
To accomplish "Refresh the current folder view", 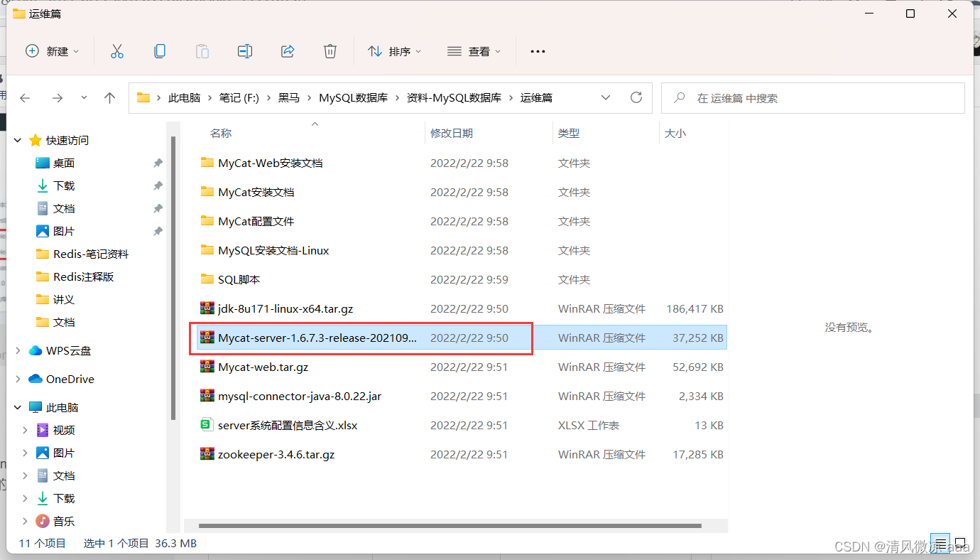I will [636, 97].
